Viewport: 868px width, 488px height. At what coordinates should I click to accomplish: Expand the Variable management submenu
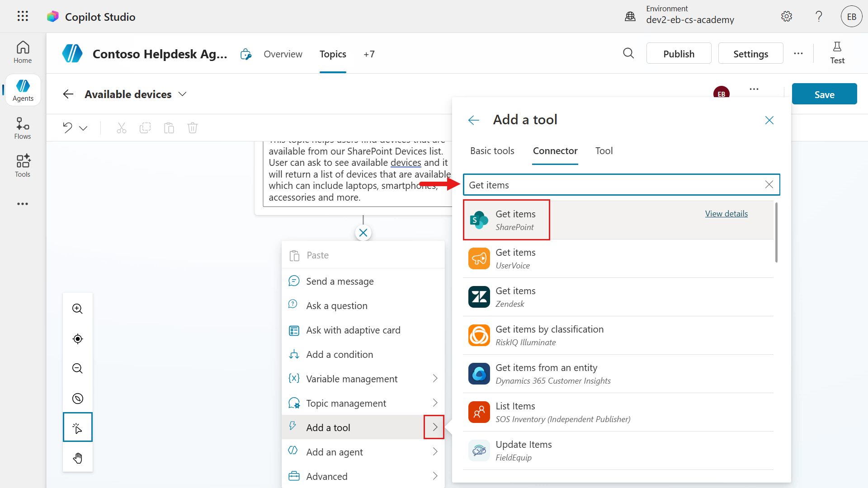pyautogui.click(x=435, y=379)
